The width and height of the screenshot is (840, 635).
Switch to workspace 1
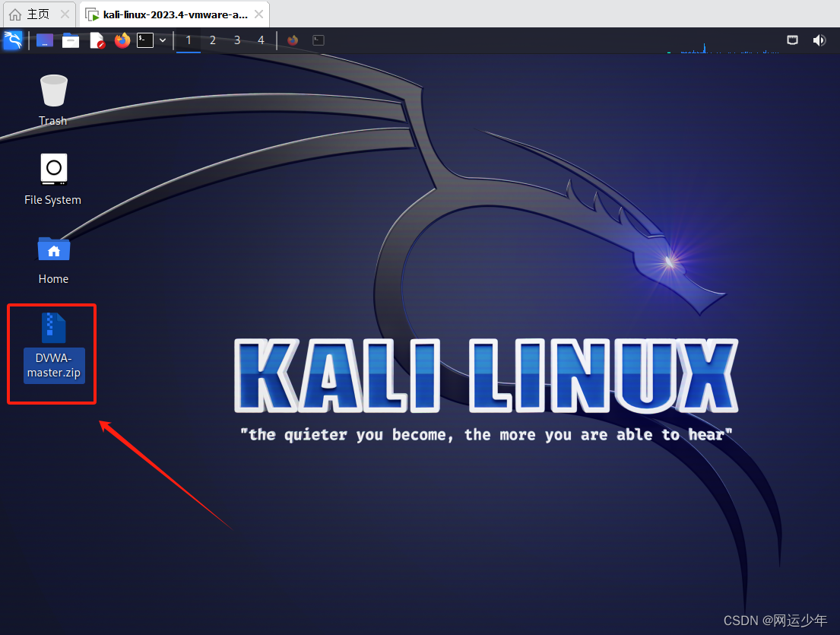coord(189,40)
